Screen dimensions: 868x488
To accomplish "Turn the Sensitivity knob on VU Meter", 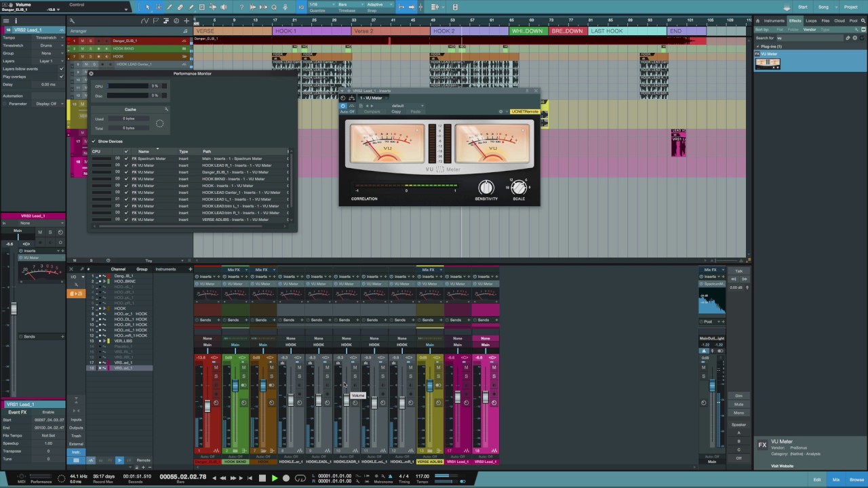I will pos(486,187).
